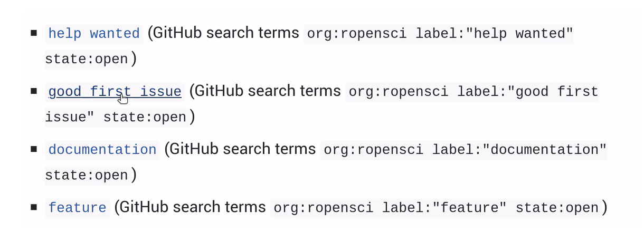Click "GitHub search terms" text after feature

[x=193, y=207]
